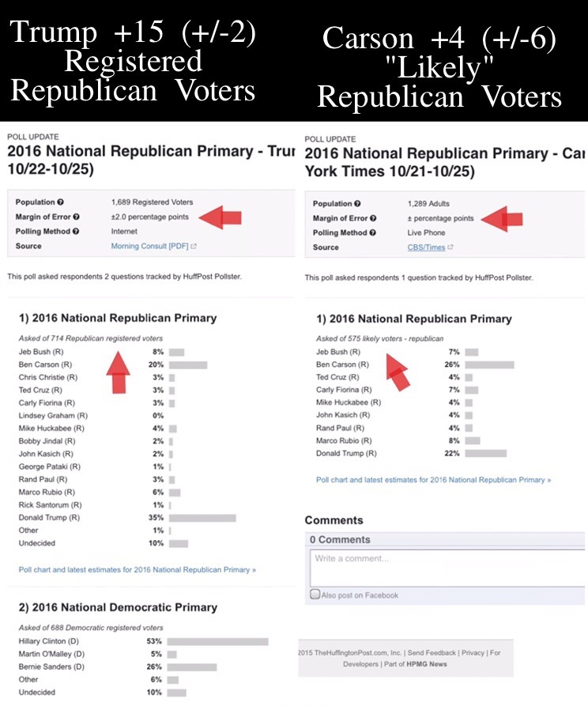Click Polling Method help icon, right poll
This screenshot has height=710, width=588.
[x=372, y=232]
